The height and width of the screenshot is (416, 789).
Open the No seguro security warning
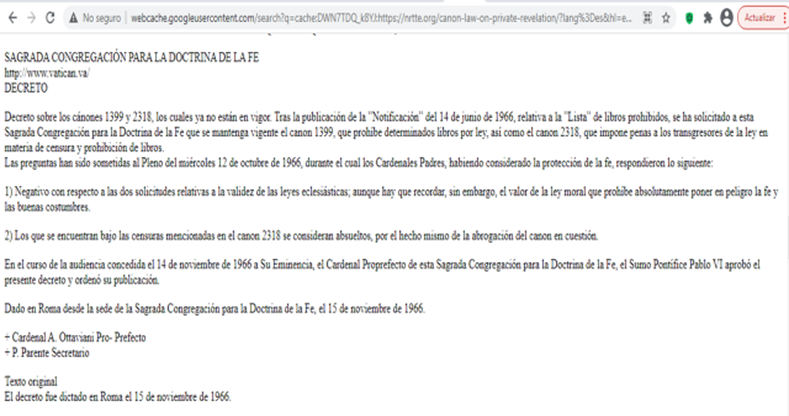(x=95, y=18)
